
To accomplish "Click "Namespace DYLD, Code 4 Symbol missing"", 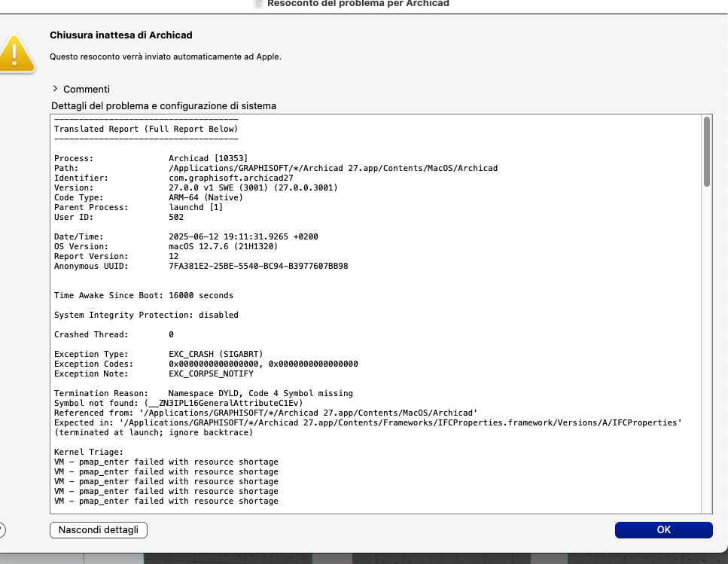I will [260, 393].
